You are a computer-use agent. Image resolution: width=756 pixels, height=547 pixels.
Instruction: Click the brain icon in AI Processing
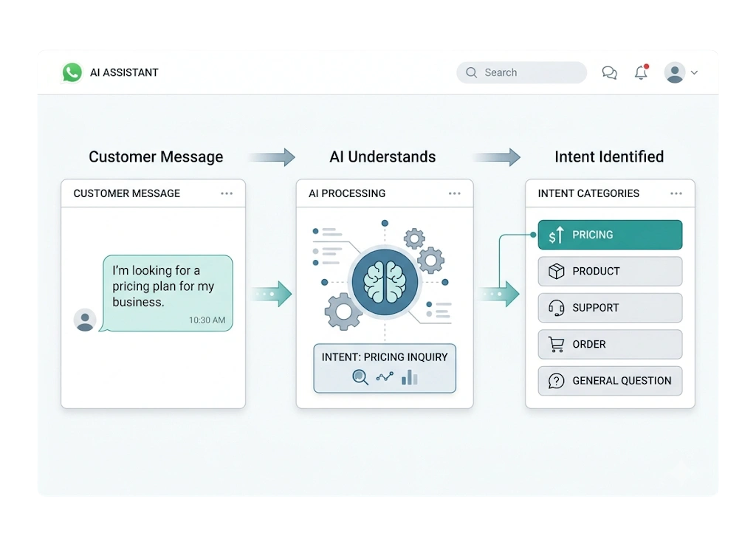point(385,282)
